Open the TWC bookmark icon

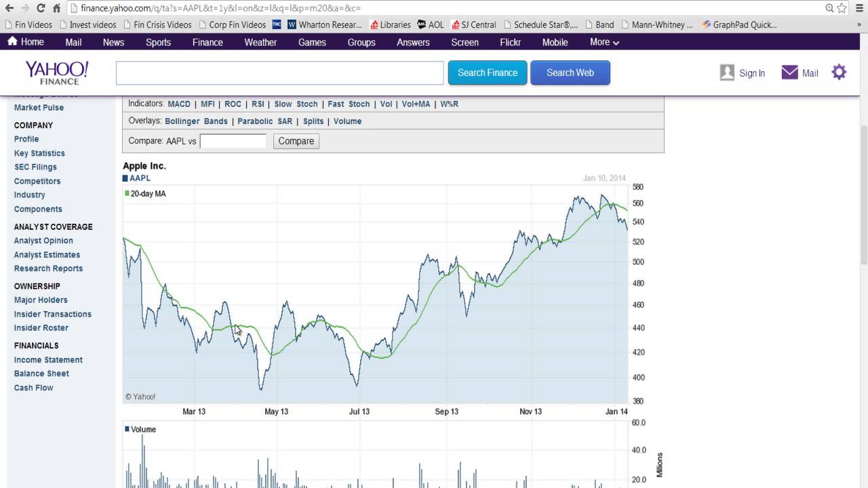pyautogui.click(x=277, y=24)
